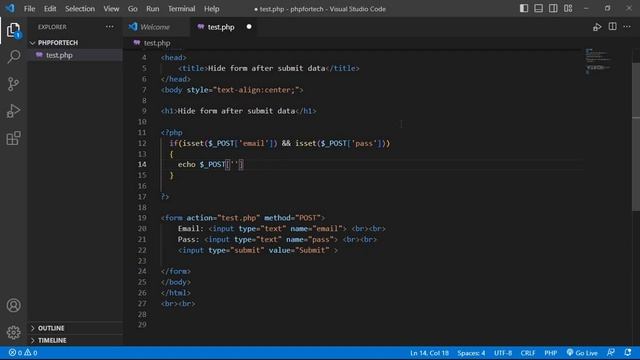The height and width of the screenshot is (360, 640).
Task: Click the title tag text on line 5
Action: pos(269,68)
